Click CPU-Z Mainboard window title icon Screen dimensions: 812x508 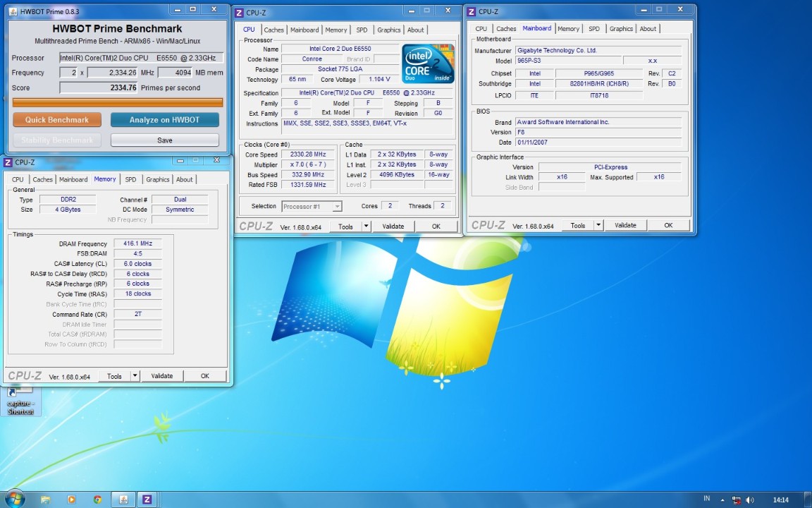tap(472, 11)
